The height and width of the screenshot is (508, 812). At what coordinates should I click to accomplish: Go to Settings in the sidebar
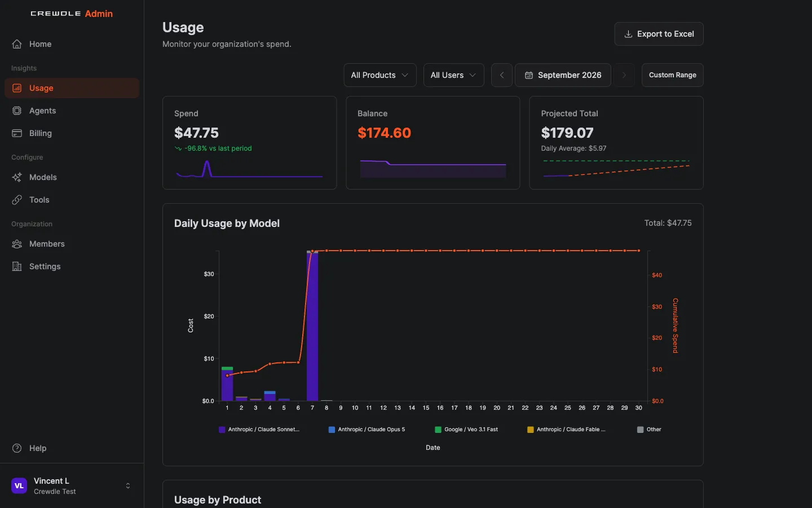(72, 266)
